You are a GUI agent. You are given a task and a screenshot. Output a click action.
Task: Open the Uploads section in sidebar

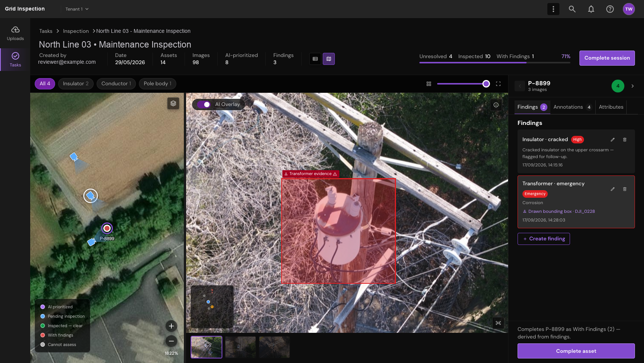coord(15,34)
